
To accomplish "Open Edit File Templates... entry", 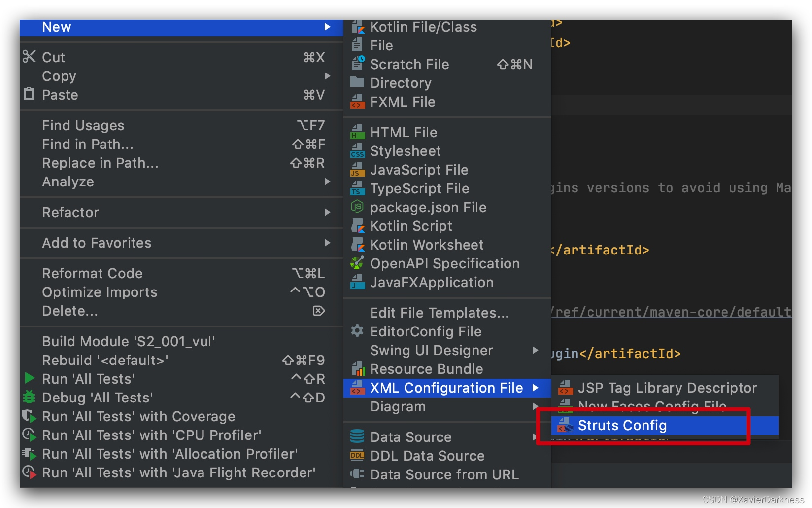I will (x=447, y=313).
